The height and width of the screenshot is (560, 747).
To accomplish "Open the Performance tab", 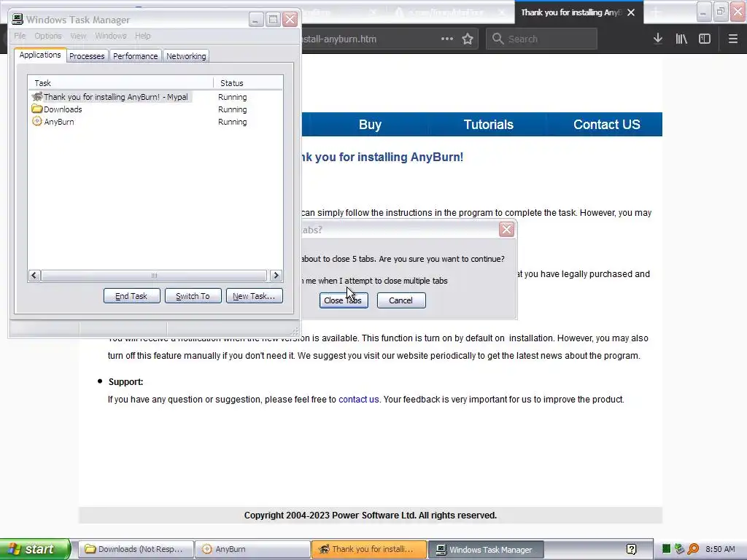I will tap(135, 55).
